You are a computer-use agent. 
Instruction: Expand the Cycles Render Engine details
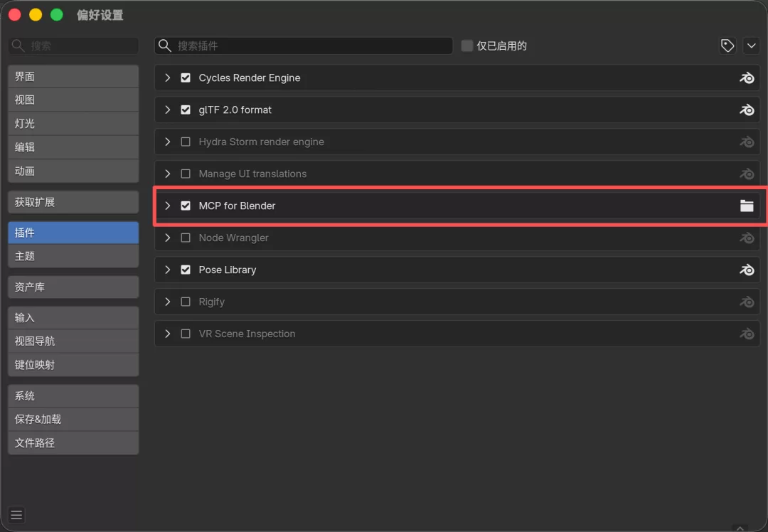point(168,78)
